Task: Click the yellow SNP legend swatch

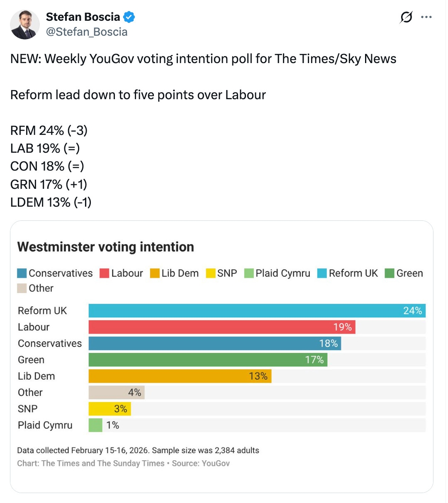Action: click(x=211, y=273)
